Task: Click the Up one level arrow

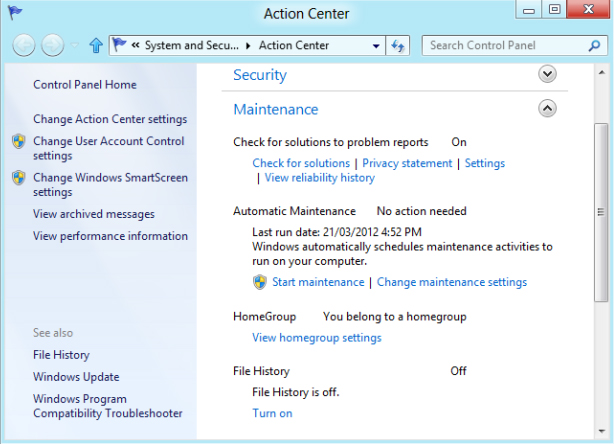Action: click(x=96, y=45)
